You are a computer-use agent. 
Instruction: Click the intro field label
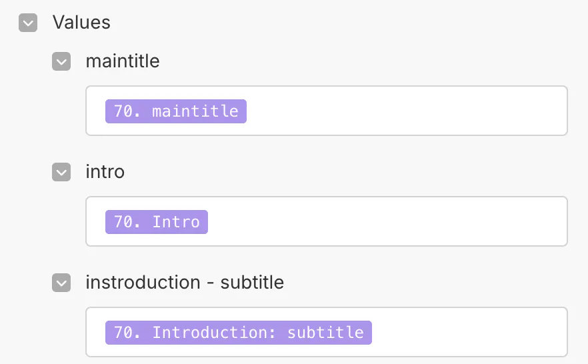point(105,172)
